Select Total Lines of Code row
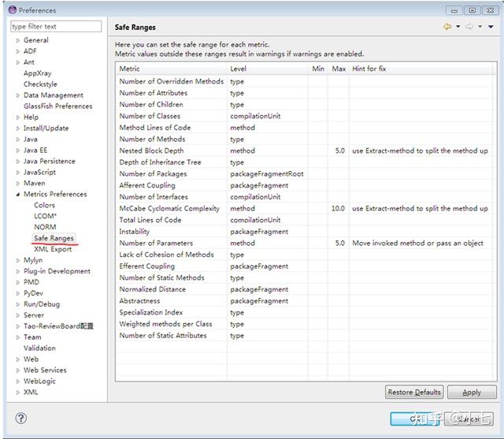 (x=304, y=220)
